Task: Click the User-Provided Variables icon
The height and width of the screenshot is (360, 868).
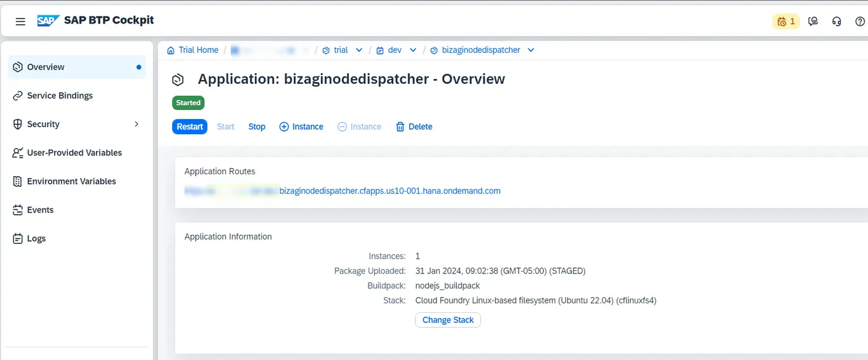Action: click(x=18, y=153)
